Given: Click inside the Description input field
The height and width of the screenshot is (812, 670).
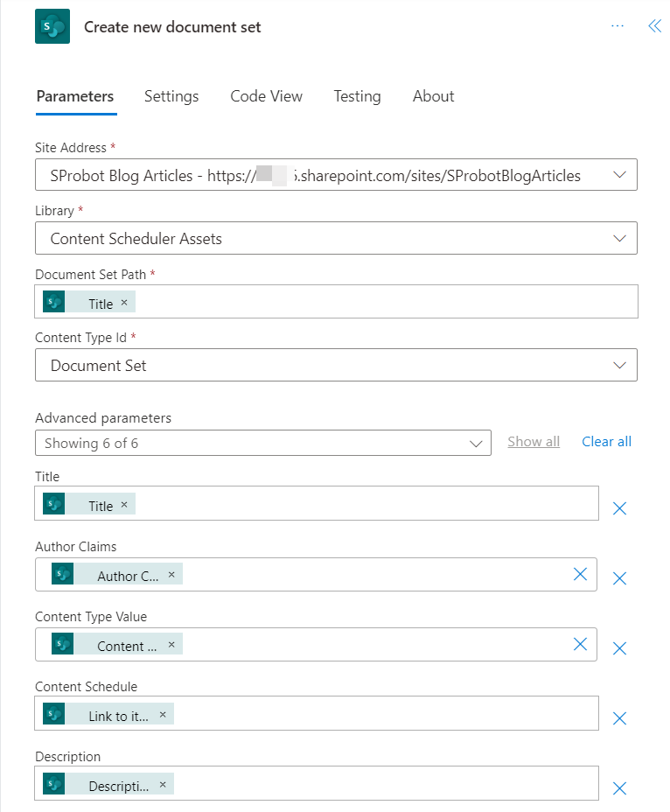Looking at the screenshot, I should [x=317, y=783].
